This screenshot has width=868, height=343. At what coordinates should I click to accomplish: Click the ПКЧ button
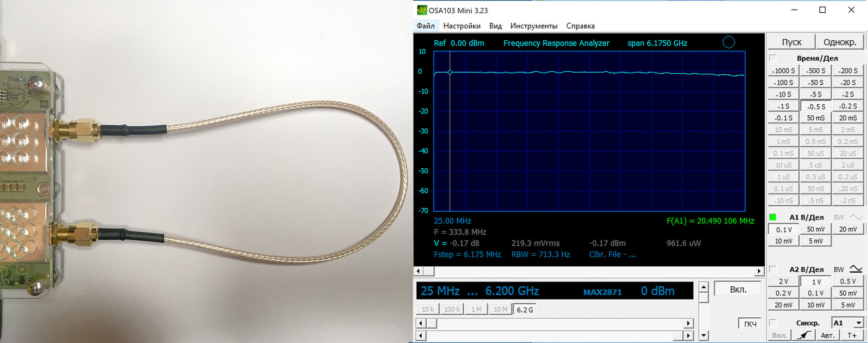[x=750, y=324]
